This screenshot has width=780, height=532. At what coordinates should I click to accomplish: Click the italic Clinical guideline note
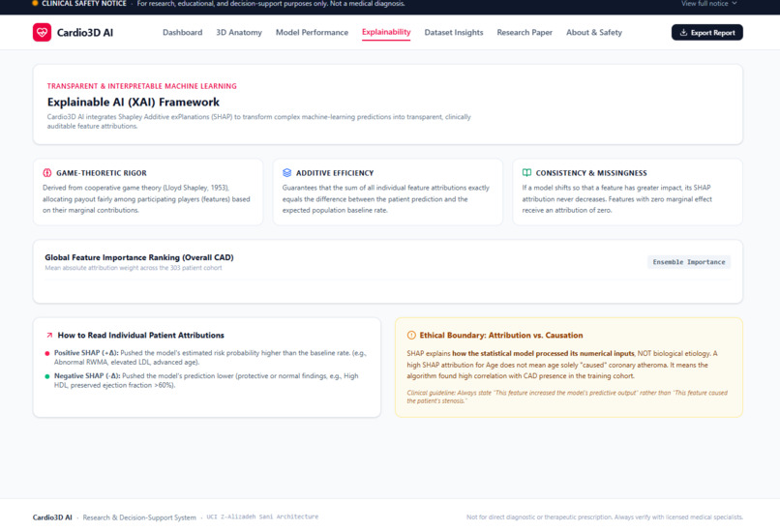click(567, 397)
